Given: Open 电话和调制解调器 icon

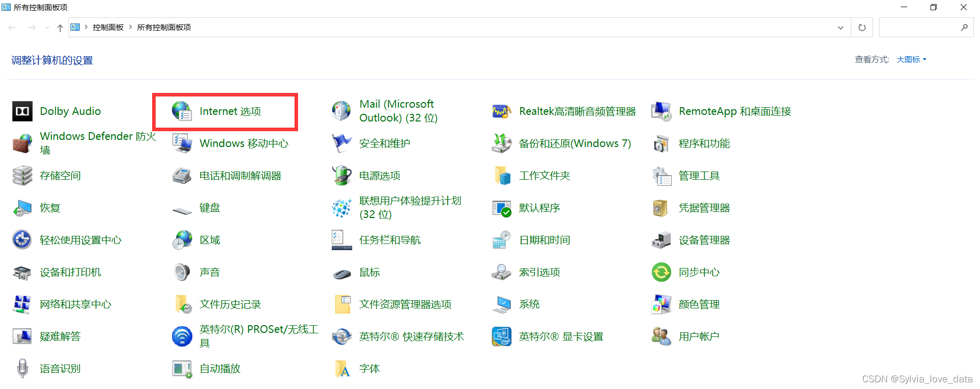Looking at the screenshot, I should coord(182,176).
